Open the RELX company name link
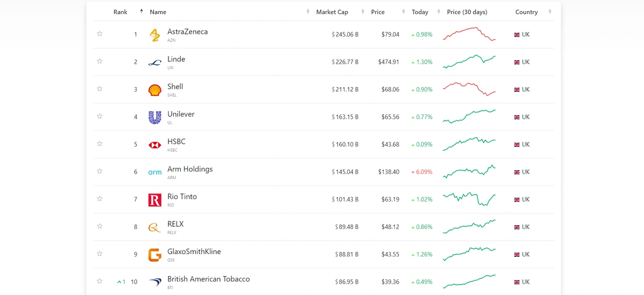The height and width of the screenshot is (295, 644). pos(175,224)
